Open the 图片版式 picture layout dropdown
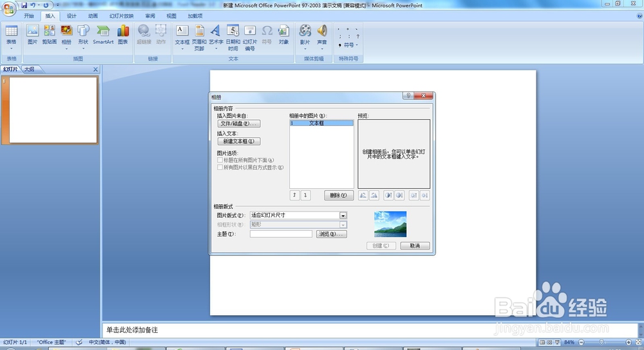644x350 pixels. [343, 215]
